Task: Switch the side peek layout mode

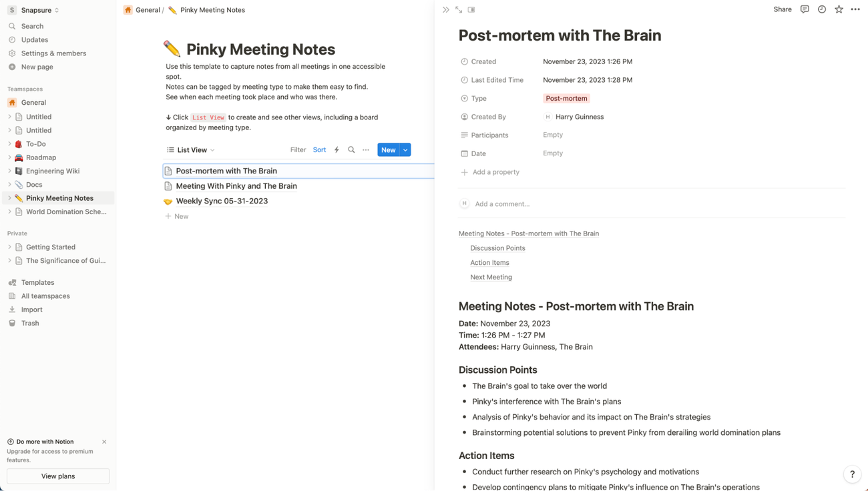Action: [x=471, y=10]
